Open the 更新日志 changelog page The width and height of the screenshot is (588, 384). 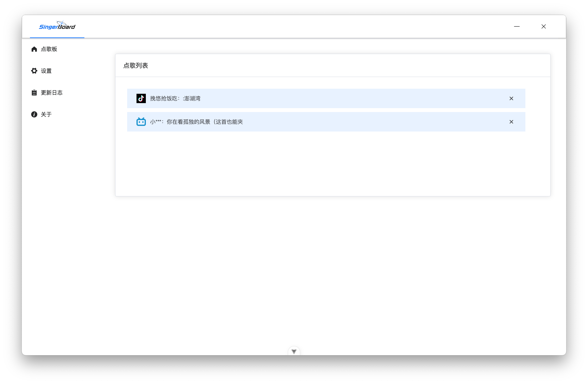(x=47, y=93)
